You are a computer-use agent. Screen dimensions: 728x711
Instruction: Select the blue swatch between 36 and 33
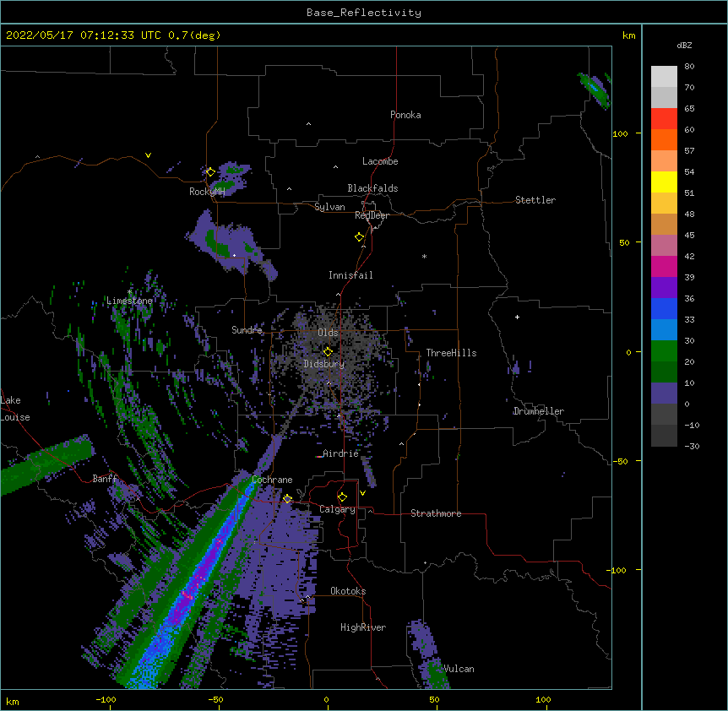tap(664, 308)
